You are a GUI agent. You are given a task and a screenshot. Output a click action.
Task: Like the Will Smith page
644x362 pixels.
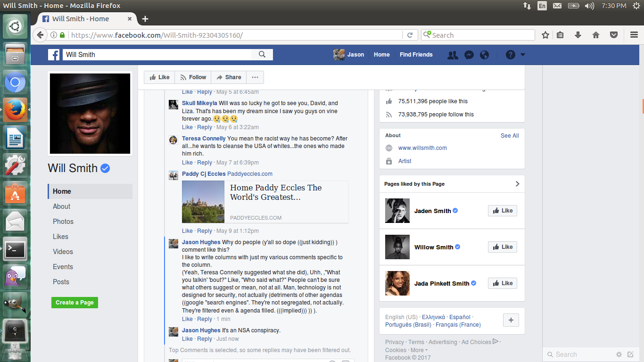point(159,77)
